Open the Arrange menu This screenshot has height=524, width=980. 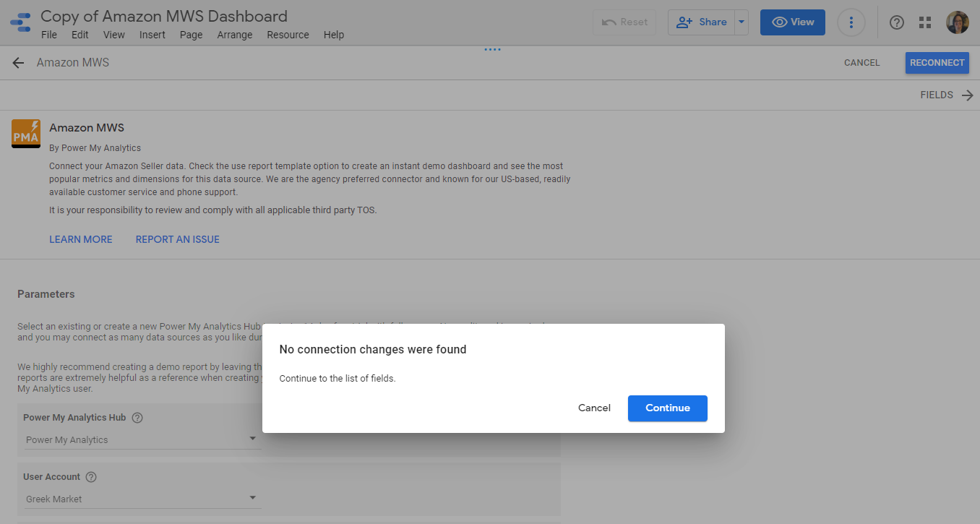235,35
